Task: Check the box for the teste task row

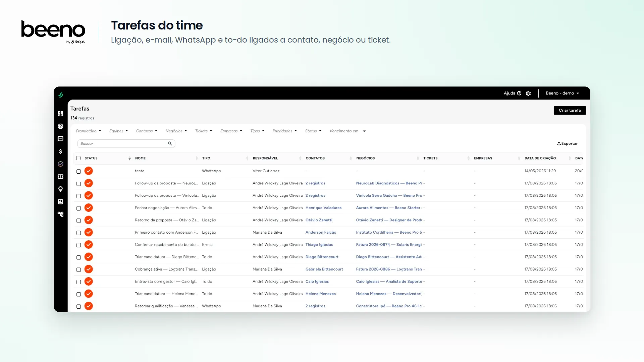Action: pos(79,171)
